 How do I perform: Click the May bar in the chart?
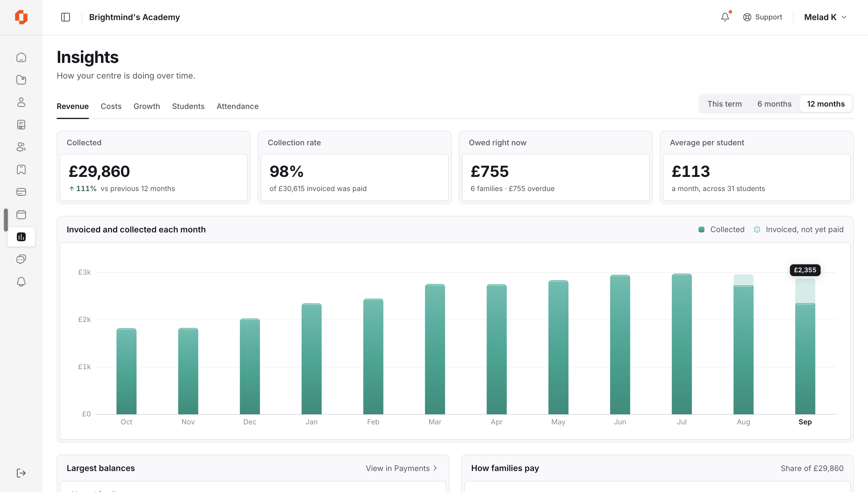[x=558, y=347]
